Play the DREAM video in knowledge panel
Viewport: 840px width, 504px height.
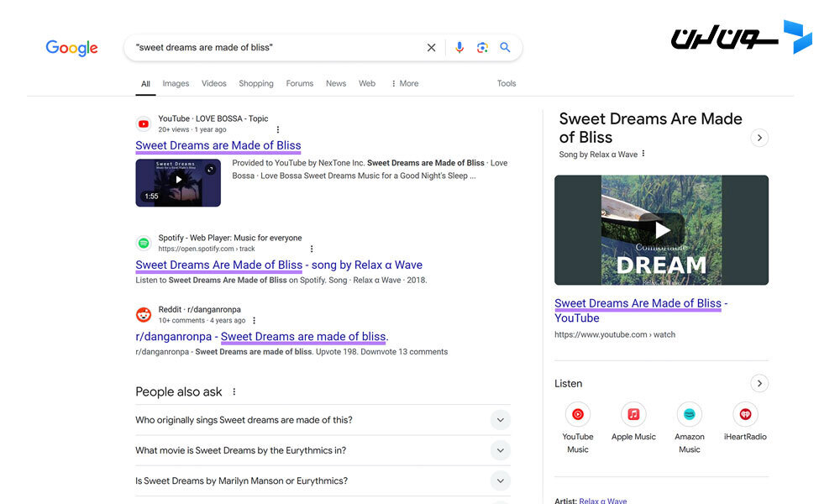pyautogui.click(x=662, y=230)
